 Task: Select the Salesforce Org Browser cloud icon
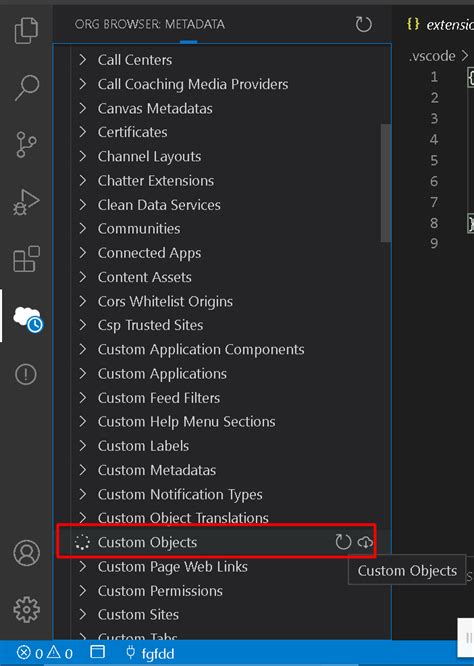coord(28,317)
